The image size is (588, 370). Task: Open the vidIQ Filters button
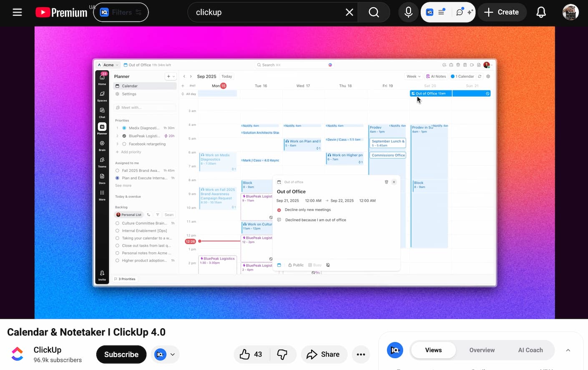click(x=121, y=12)
